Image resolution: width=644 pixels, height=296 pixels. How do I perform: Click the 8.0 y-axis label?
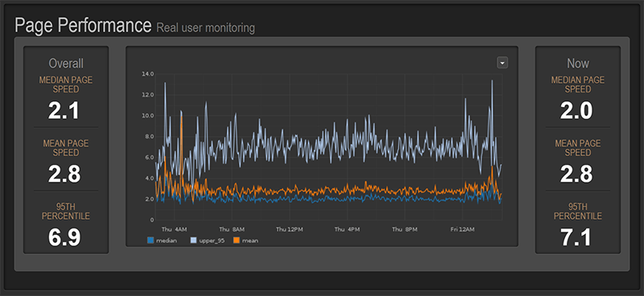[149, 137]
